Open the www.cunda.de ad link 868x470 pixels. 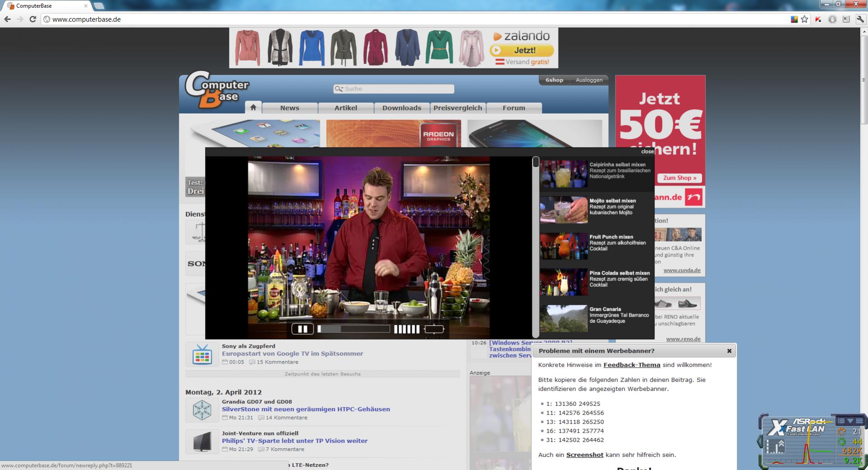coord(682,270)
